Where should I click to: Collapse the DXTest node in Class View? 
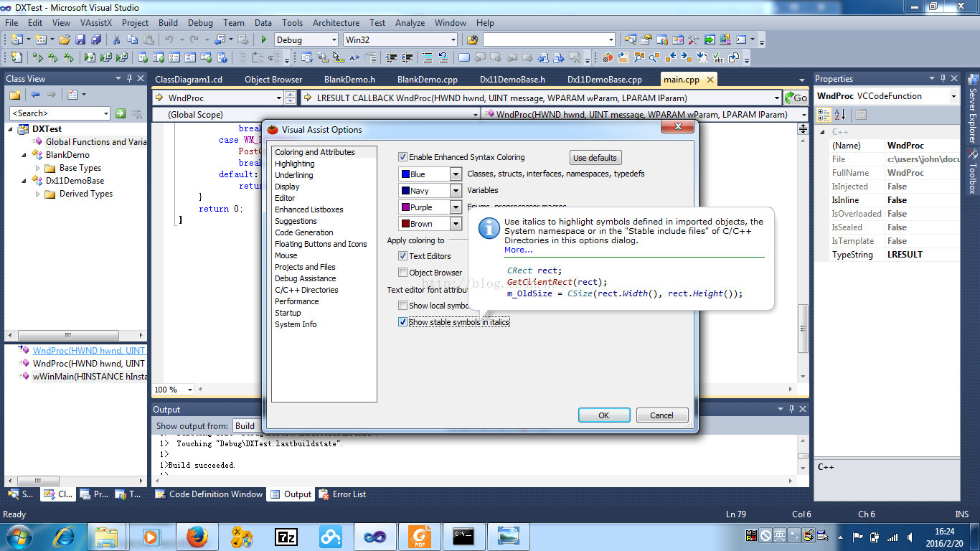pyautogui.click(x=10, y=129)
